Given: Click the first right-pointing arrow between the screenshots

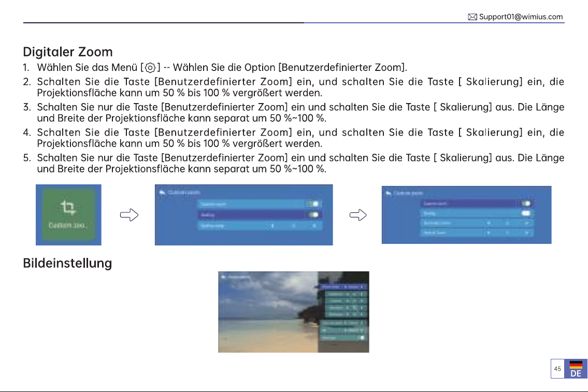Looking at the screenshot, I should tap(129, 215).
